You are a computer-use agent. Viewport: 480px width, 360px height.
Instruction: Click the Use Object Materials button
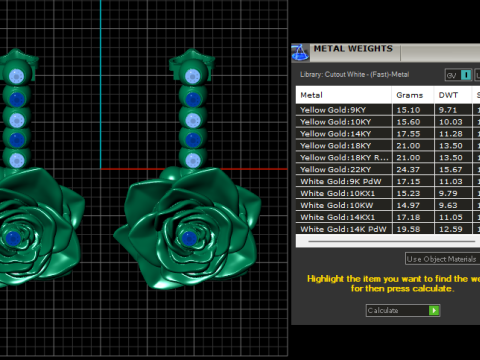click(x=442, y=259)
